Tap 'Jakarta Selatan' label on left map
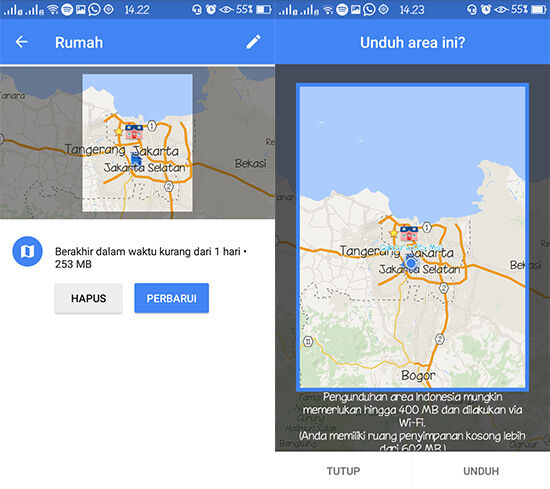This screenshot has height=489, width=550. 145,168
